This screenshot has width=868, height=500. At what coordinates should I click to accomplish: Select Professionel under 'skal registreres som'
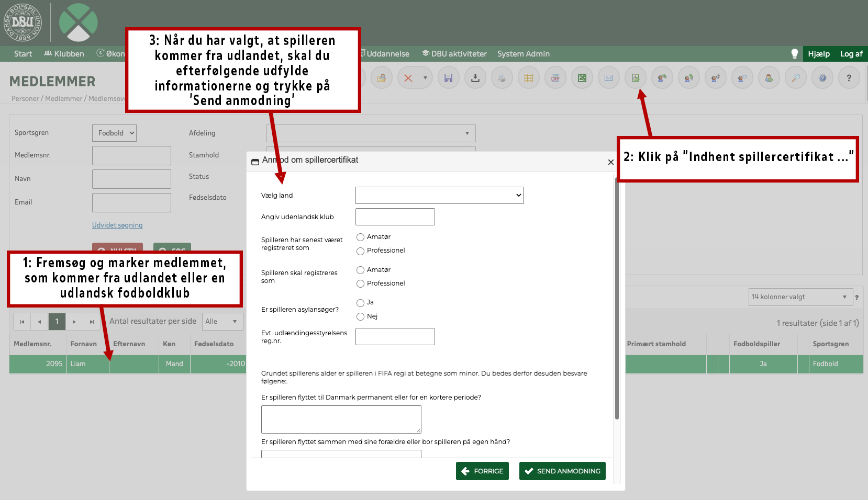point(360,284)
